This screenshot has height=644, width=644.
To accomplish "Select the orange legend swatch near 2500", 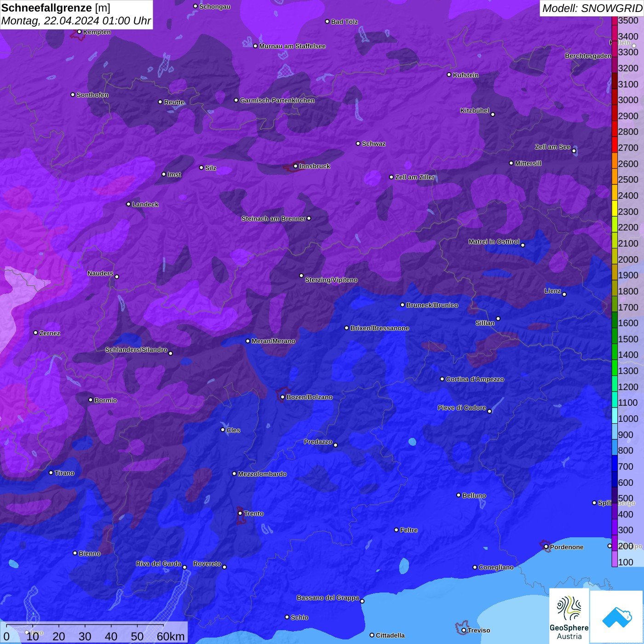I will (615, 176).
